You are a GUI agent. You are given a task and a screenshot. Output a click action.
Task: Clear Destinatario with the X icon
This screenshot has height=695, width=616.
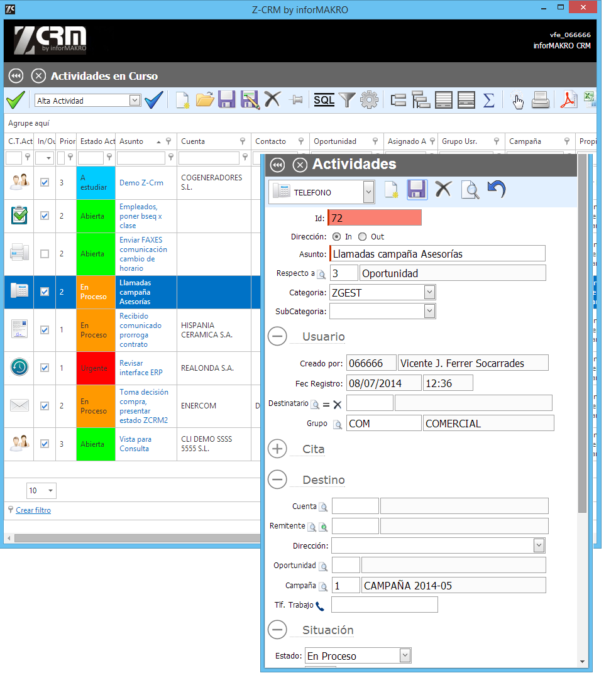coord(338,404)
